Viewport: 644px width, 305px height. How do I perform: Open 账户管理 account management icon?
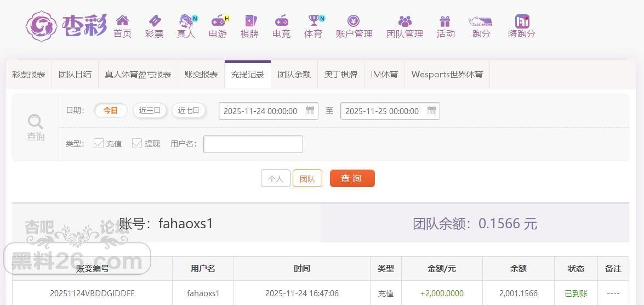[354, 21]
